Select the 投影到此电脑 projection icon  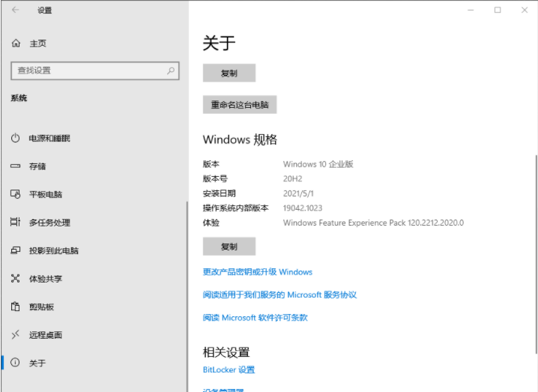pyautogui.click(x=15, y=250)
